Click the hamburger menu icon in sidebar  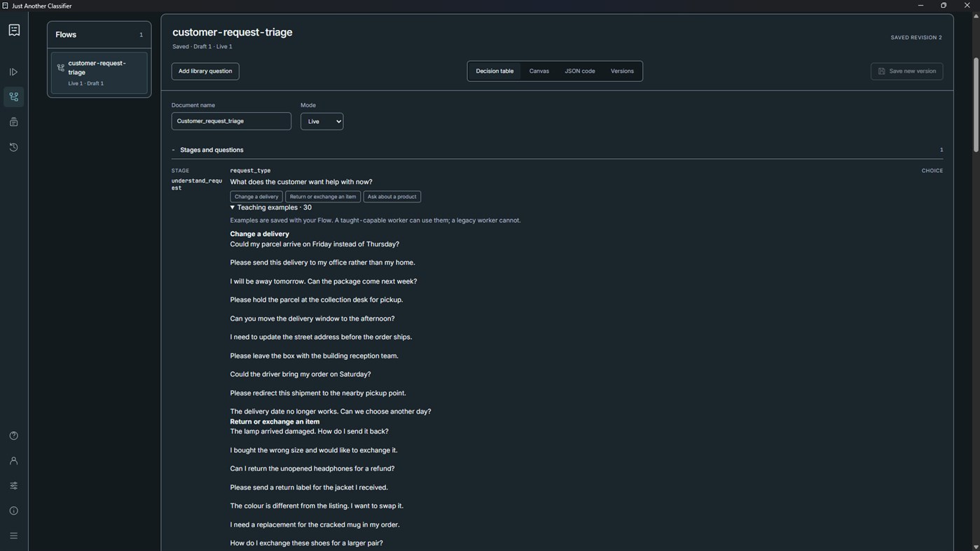(13, 536)
